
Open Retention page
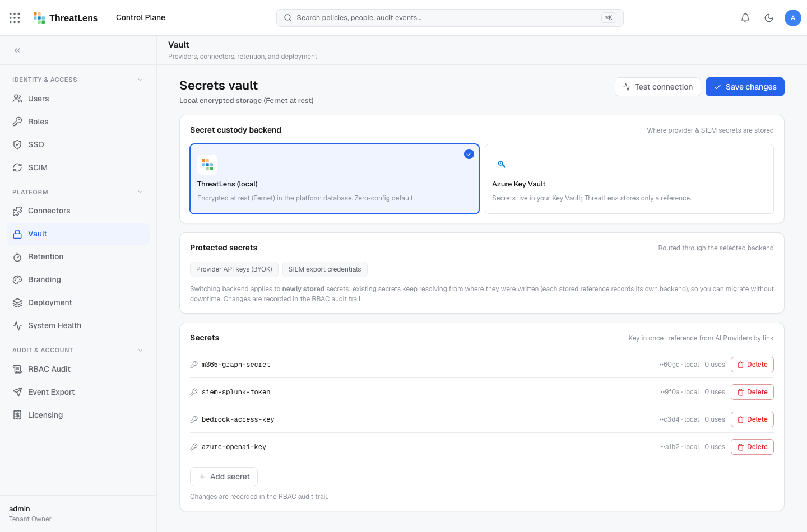click(78, 256)
